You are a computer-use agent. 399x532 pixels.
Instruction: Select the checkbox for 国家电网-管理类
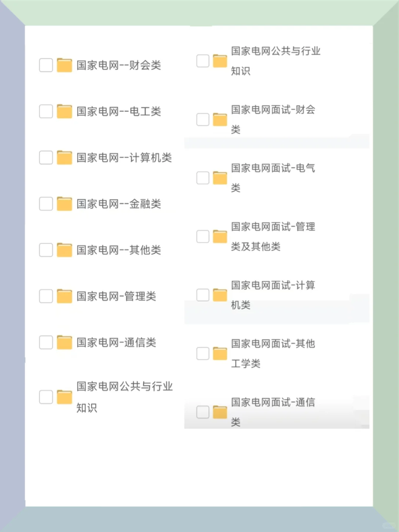coord(46,296)
